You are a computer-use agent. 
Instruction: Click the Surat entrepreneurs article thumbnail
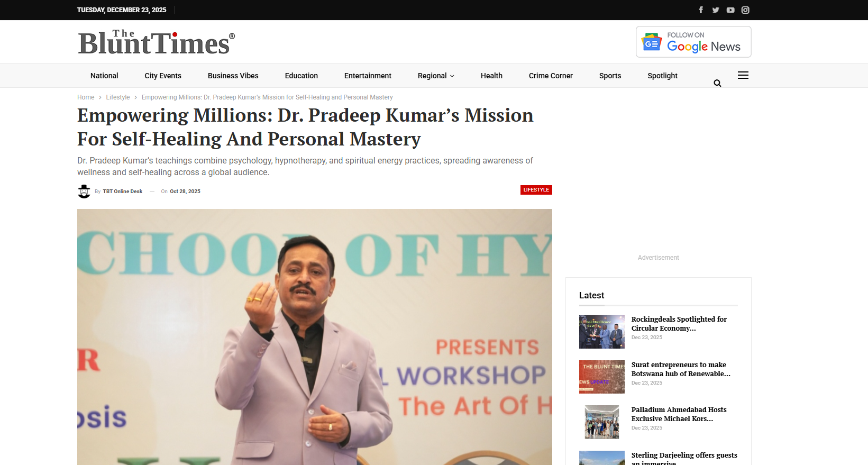click(602, 377)
